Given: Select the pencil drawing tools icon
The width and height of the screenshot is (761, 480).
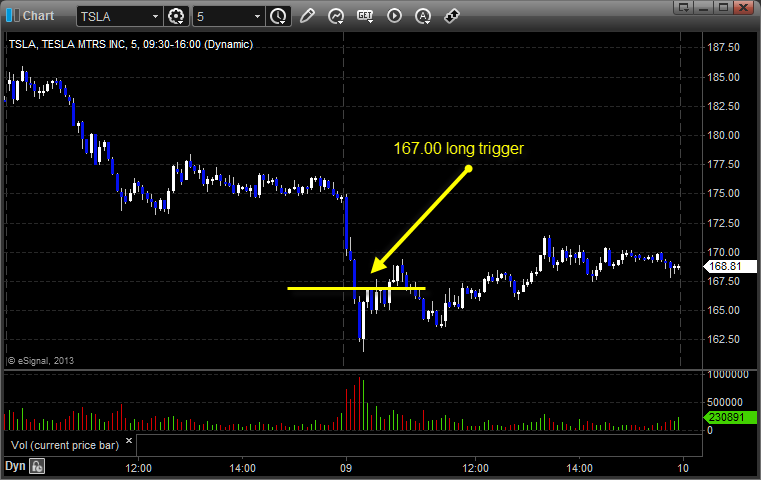Looking at the screenshot, I should (307, 16).
